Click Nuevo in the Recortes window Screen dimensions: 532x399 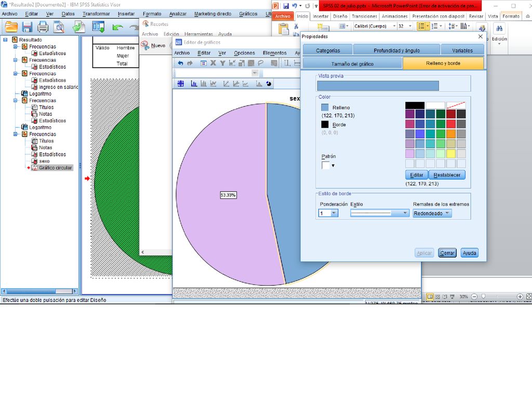(153, 46)
